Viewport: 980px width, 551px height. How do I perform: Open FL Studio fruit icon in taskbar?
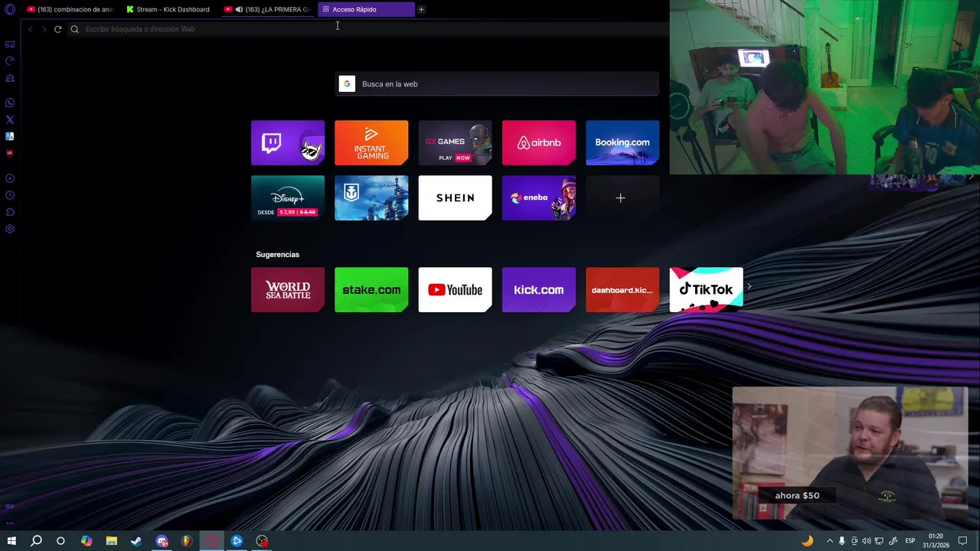point(186,541)
